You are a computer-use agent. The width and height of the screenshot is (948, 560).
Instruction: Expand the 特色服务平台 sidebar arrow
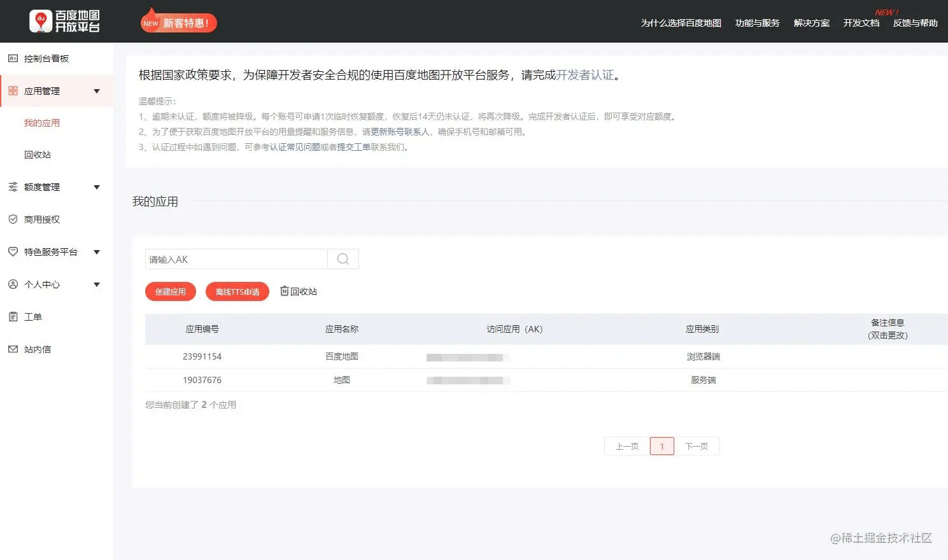point(97,252)
